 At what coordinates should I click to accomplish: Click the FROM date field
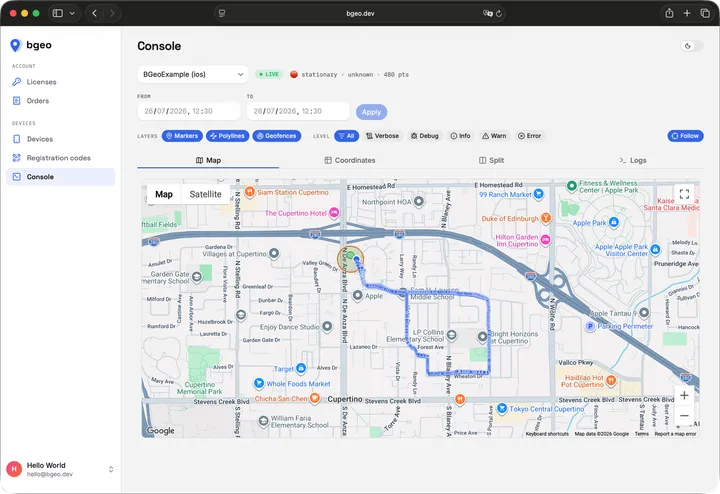coord(188,111)
